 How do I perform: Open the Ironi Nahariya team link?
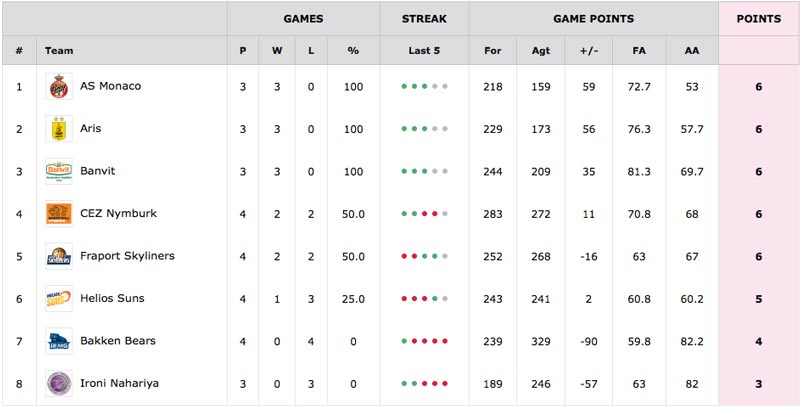coord(119,383)
